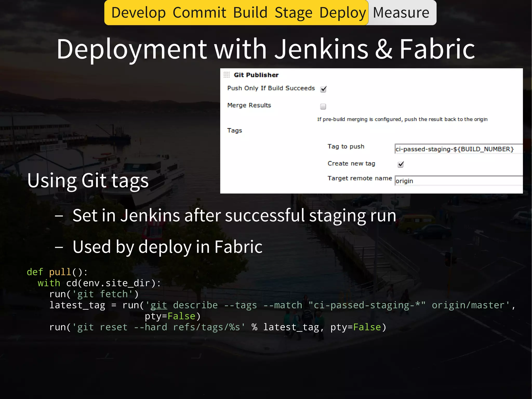Click the Merge Results label
532x399 pixels.
pyautogui.click(x=249, y=105)
